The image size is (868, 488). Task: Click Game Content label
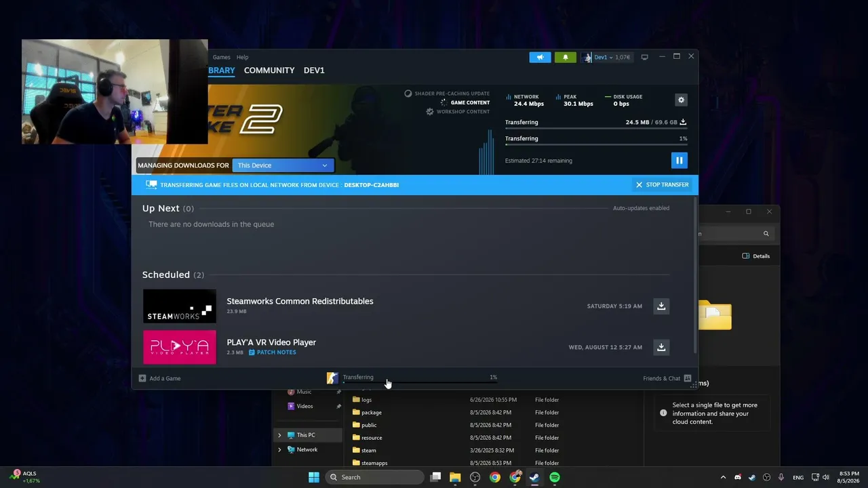pos(470,102)
